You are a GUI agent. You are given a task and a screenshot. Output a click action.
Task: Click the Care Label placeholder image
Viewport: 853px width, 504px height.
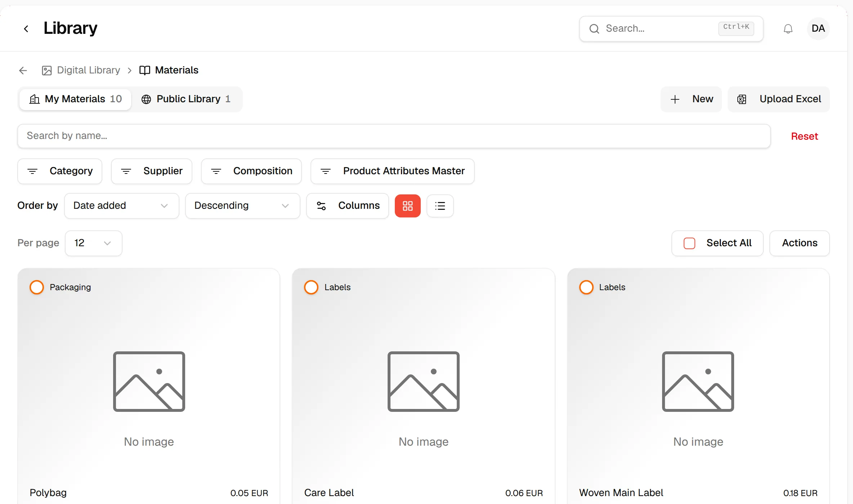click(x=424, y=382)
